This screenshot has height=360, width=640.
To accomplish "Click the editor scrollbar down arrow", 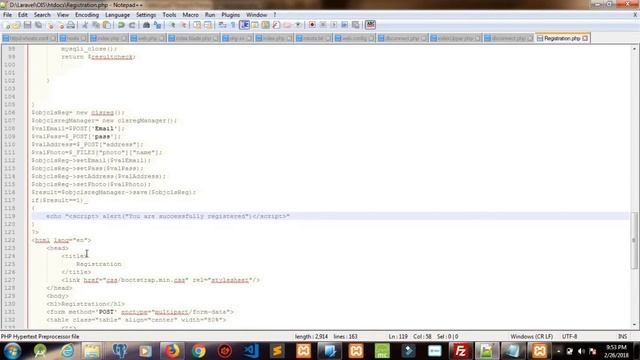I will (x=634, y=324).
